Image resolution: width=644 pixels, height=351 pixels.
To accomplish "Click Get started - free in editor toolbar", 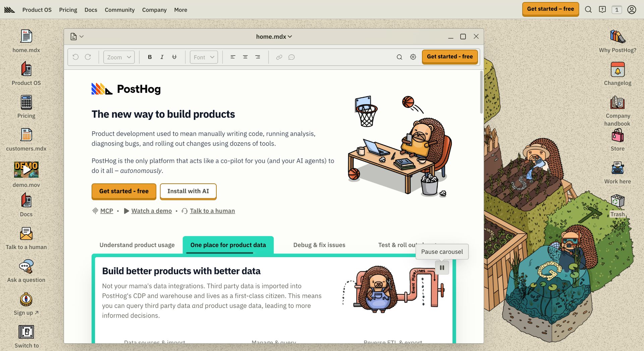I will 450,57.
